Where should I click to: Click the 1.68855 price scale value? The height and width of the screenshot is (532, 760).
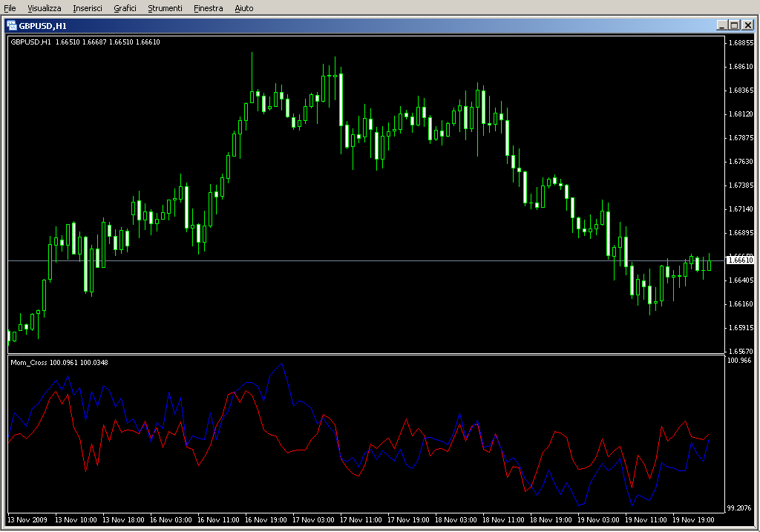741,42
